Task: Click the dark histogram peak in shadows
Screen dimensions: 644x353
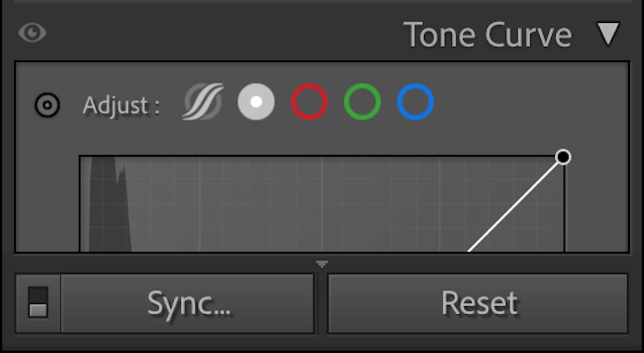Action: [107, 206]
